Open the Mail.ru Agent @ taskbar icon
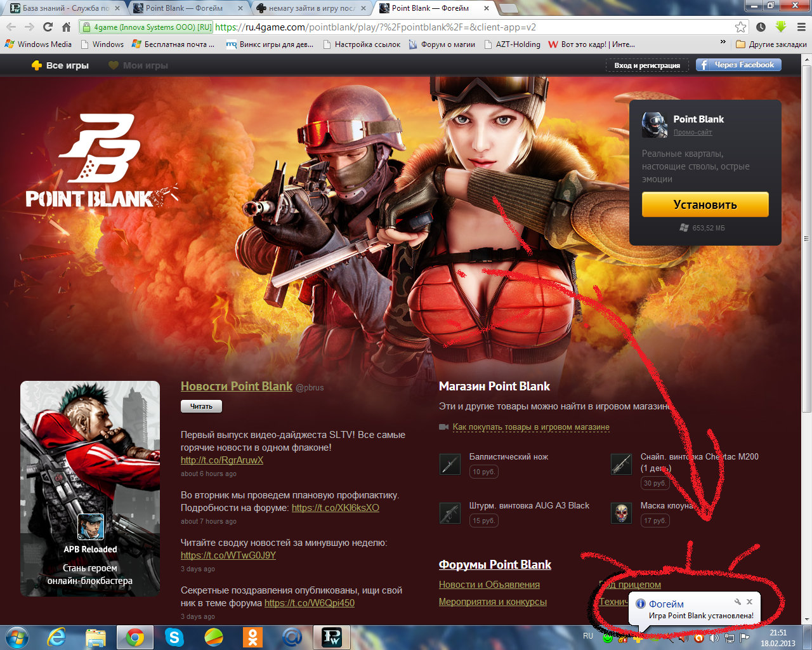 [292, 637]
